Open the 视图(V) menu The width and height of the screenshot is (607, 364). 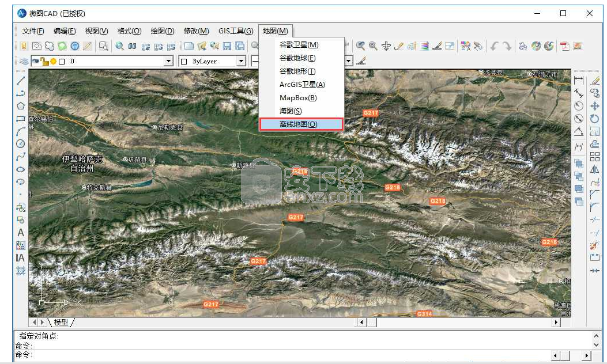pyautogui.click(x=96, y=31)
